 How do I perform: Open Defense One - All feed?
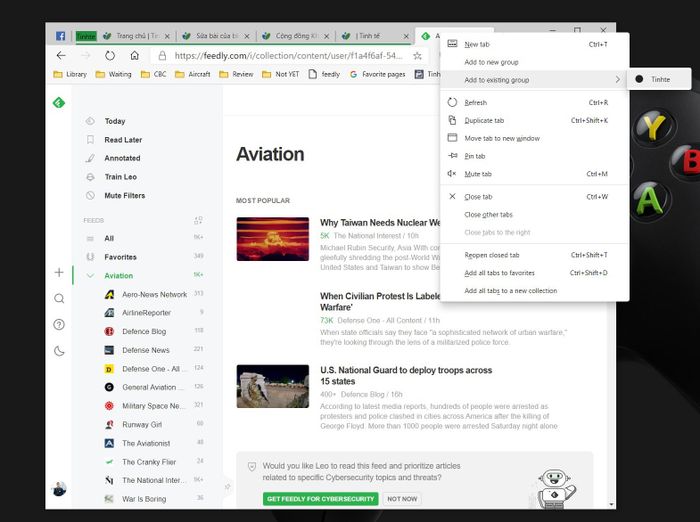tap(154, 369)
